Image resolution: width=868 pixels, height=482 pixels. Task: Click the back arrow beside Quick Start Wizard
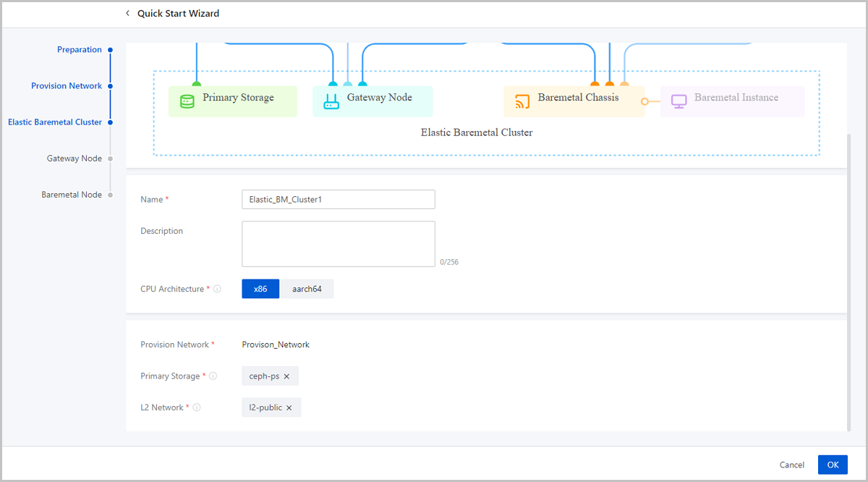pos(128,13)
